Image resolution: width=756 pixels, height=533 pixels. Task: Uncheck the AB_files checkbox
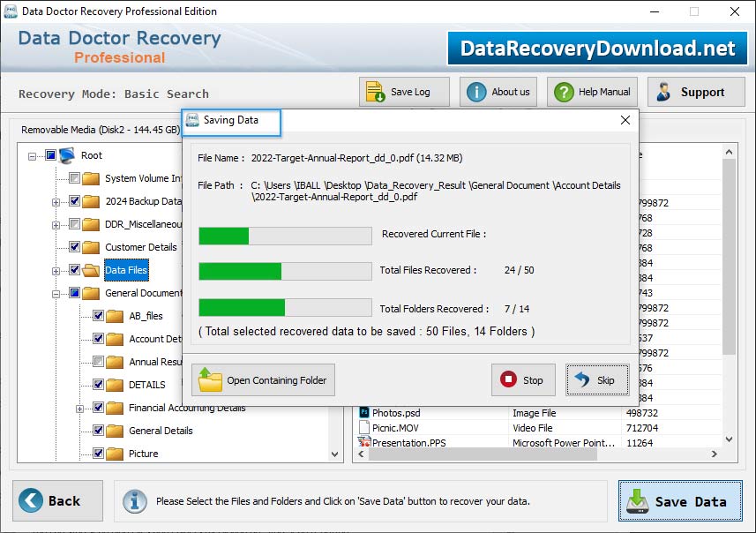coord(98,315)
